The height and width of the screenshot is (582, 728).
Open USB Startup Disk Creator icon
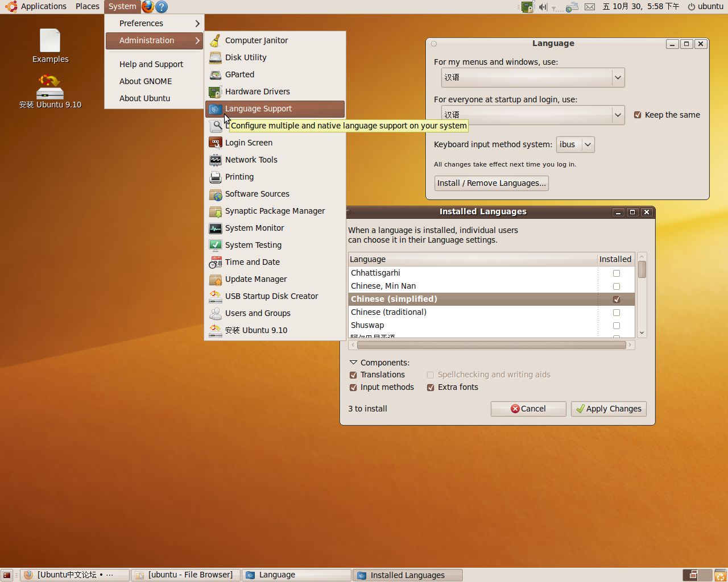216,296
